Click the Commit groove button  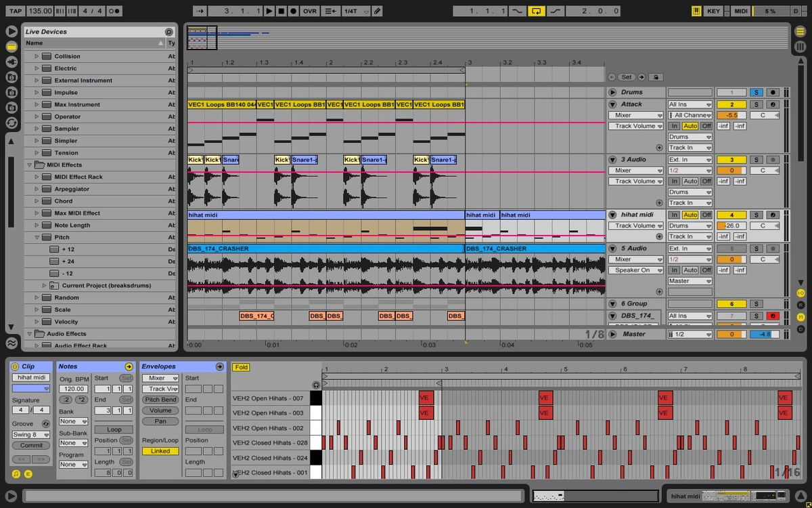tap(30, 445)
